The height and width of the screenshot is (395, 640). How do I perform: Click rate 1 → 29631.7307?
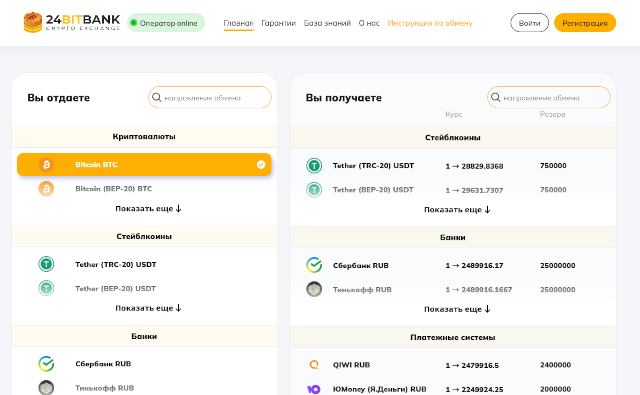[x=474, y=190]
